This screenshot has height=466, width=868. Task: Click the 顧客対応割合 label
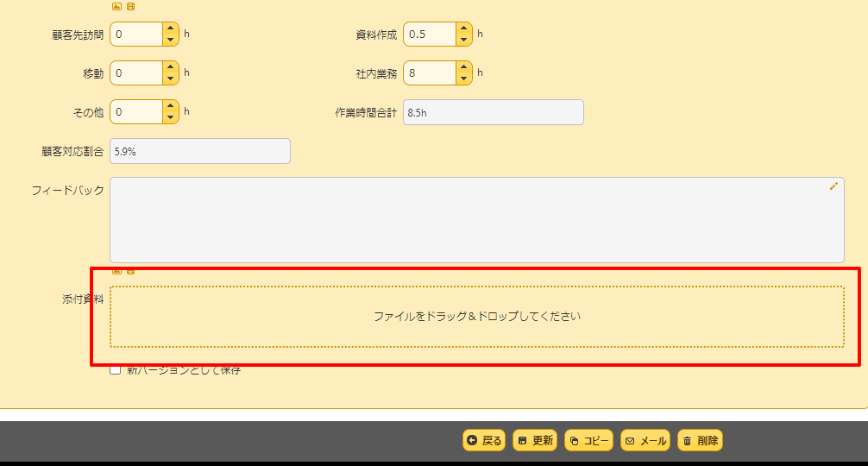[72, 152]
